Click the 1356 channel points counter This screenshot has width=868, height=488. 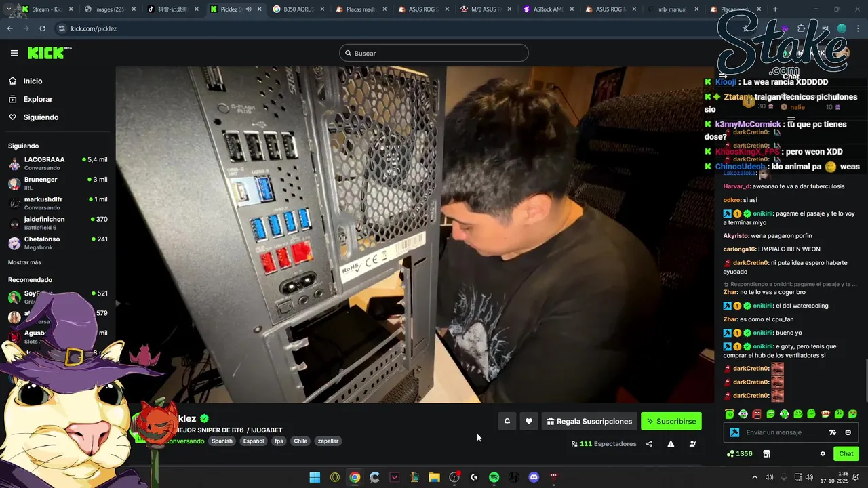click(x=739, y=453)
